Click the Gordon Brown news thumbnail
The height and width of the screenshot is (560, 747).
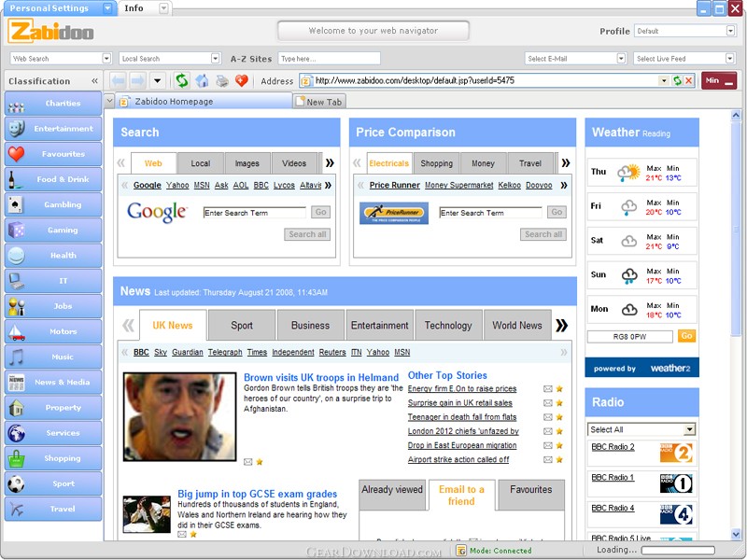tap(179, 416)
